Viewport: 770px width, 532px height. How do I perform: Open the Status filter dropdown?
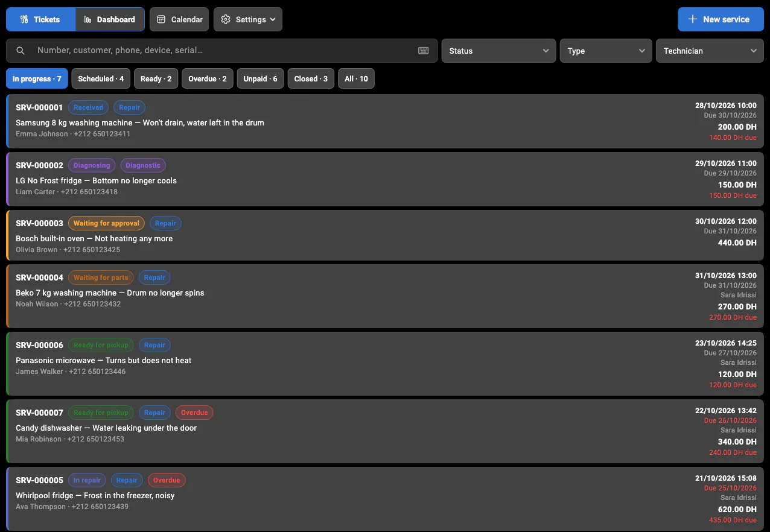tap(499, 51)
